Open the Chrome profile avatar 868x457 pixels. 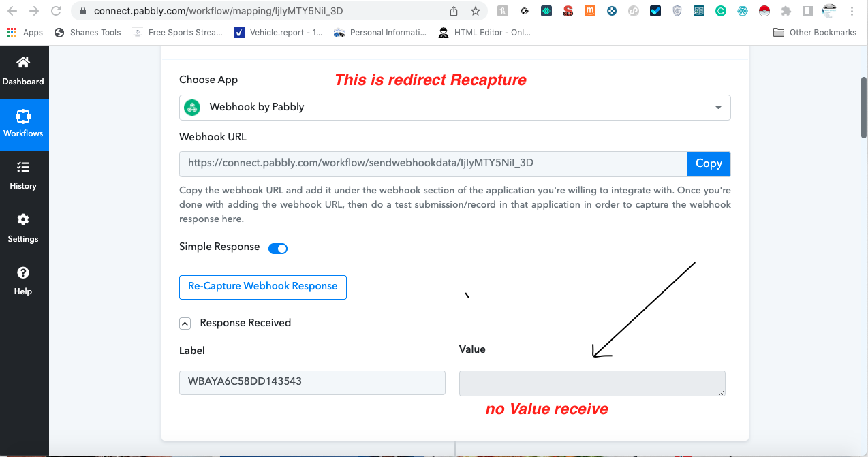click(829, 11)
